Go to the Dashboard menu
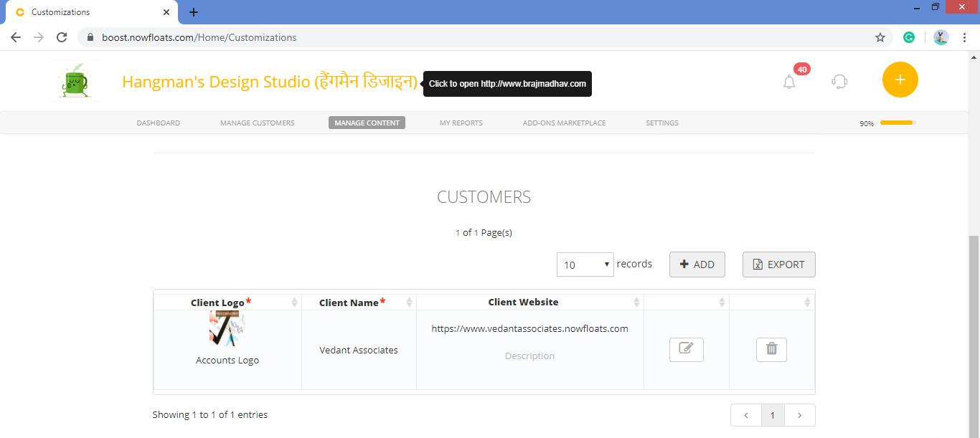Viewport: 980px width, 438px height. [x=159, y=123]
